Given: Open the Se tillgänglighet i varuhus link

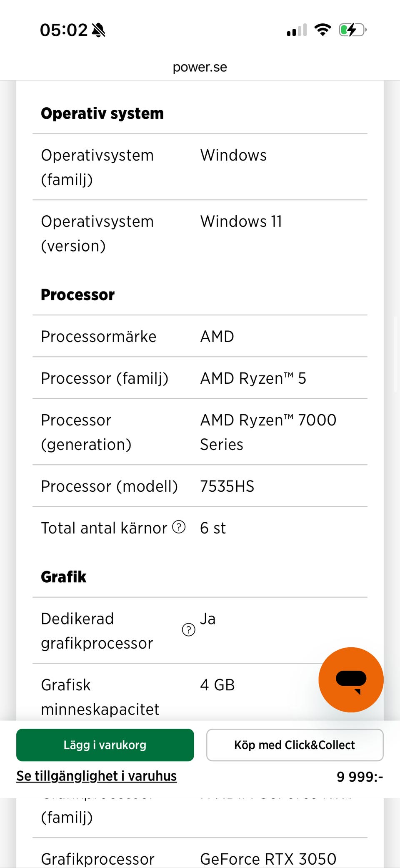Looking at the screenshot, I should [x=97, y=776].
